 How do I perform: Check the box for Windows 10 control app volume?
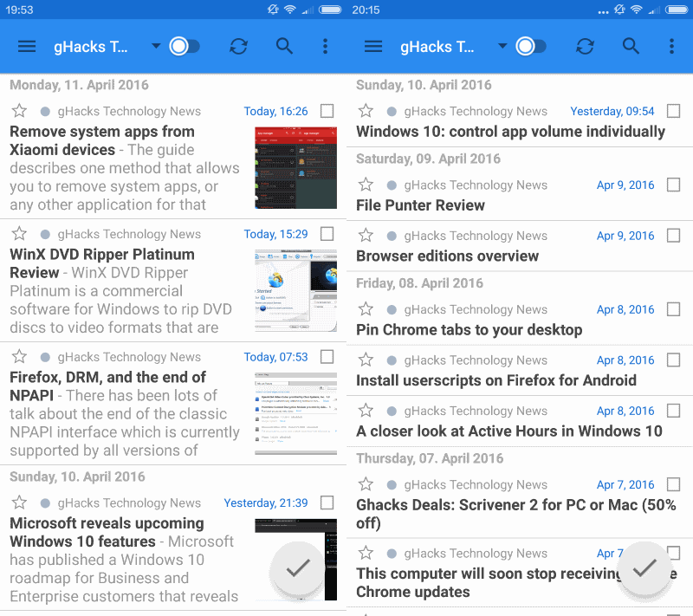674,111
